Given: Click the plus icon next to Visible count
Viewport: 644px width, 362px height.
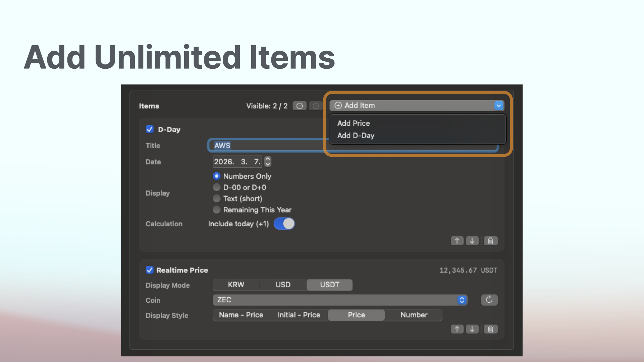Looking at the screenshot, I should tap(316, 106).
